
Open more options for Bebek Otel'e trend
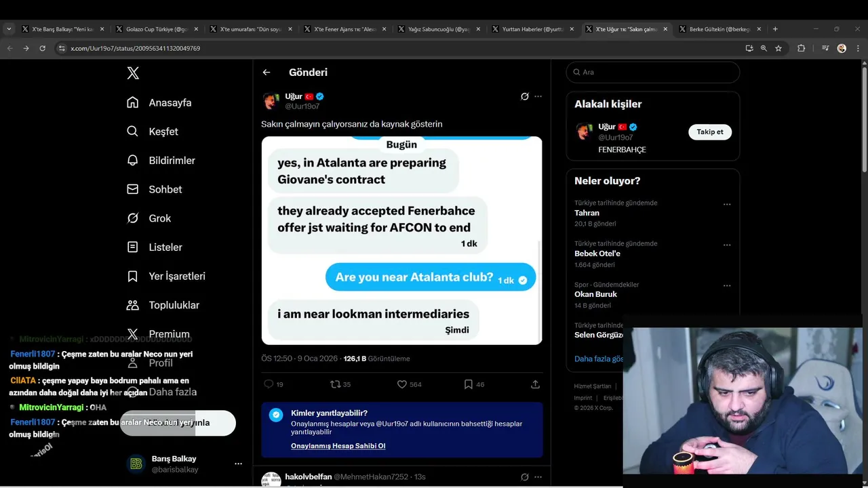tap(727, 245)
